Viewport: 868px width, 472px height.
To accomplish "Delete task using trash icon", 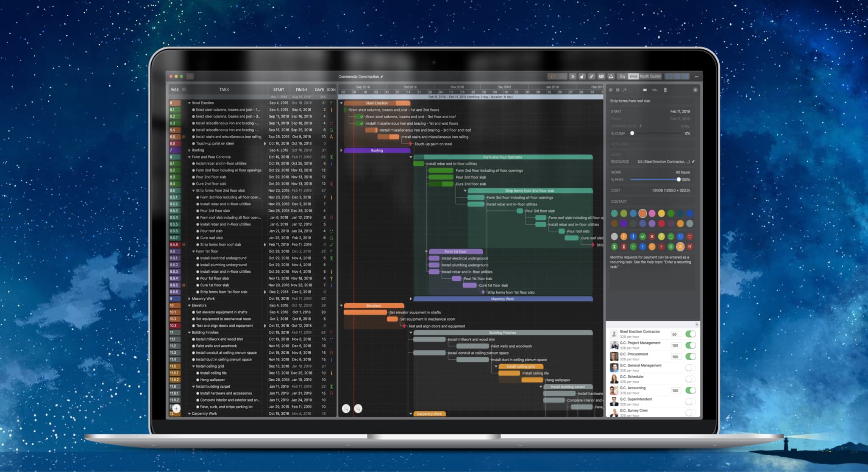I will click(x=665, y=90).
